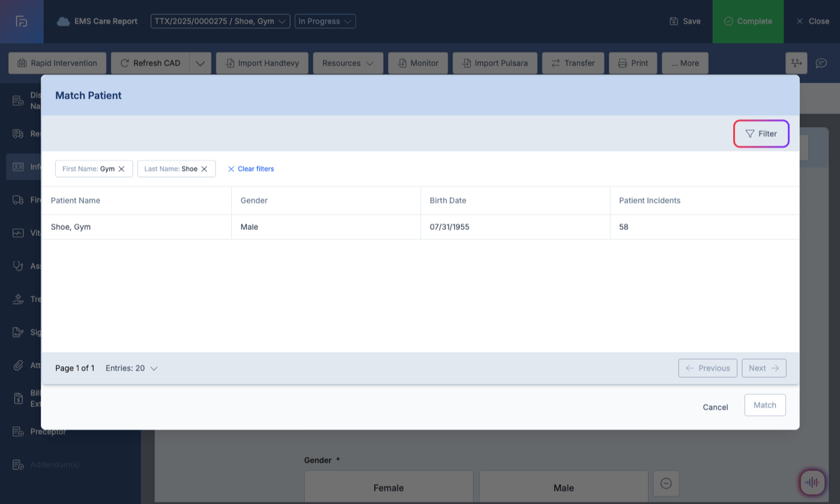Cancel the Match Patient dialog
This screenshot has height=504, width=840.
point(715,407)
